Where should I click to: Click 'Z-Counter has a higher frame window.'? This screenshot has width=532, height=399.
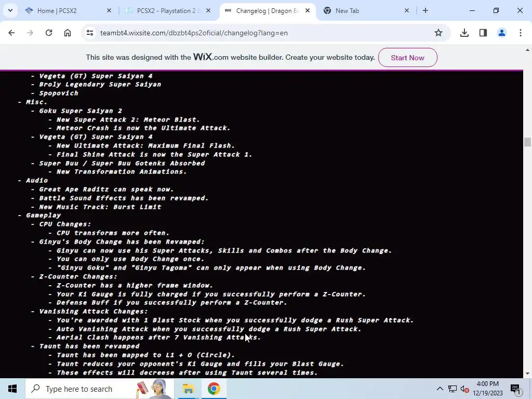135,286
